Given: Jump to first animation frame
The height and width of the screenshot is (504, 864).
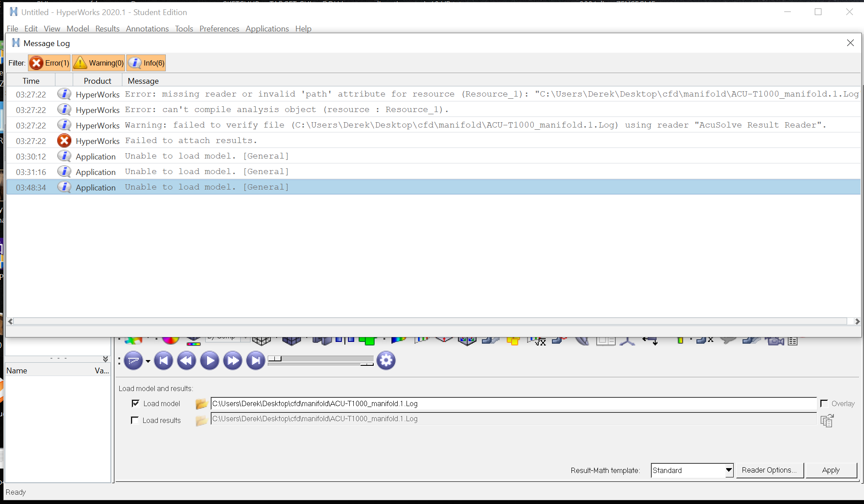Looking at the screenshot, I should 163,361.
